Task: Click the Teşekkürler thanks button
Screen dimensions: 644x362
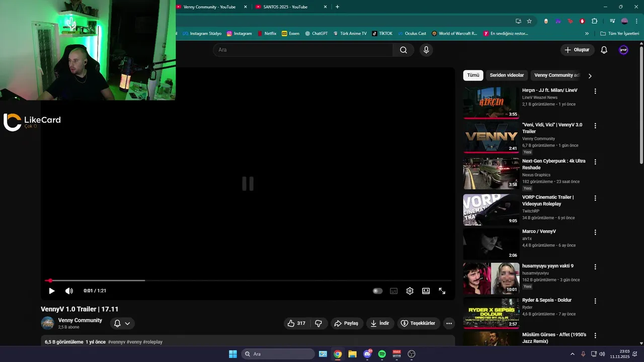Action: coord(419,323)
